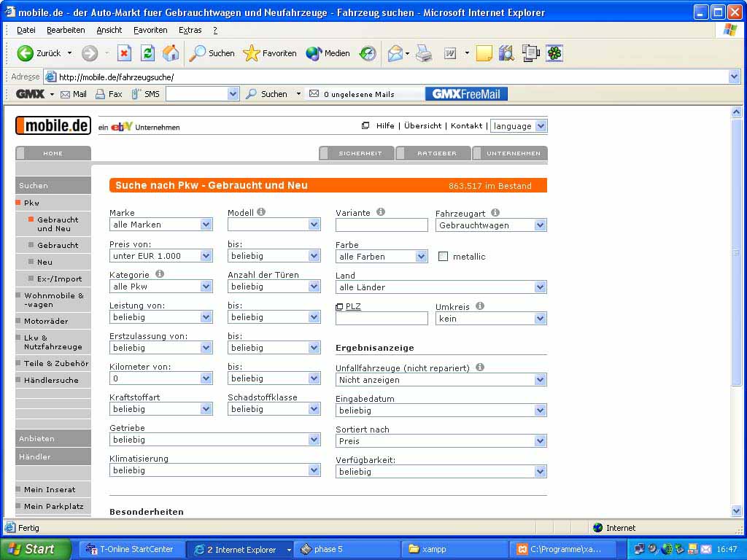Open the language dropdown
This screenshot has height=560, width=747.
tap(518, 126)
